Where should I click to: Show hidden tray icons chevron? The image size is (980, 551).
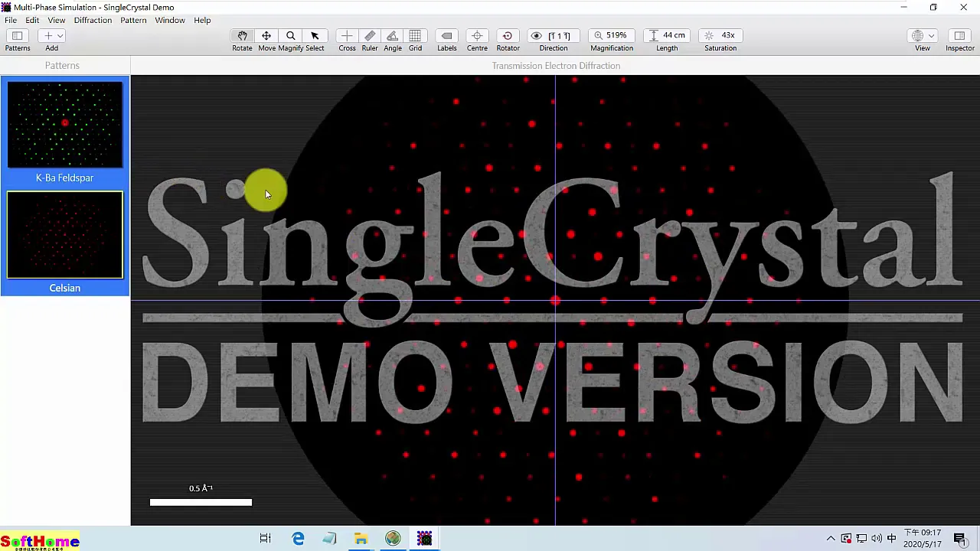coord(831,539)
